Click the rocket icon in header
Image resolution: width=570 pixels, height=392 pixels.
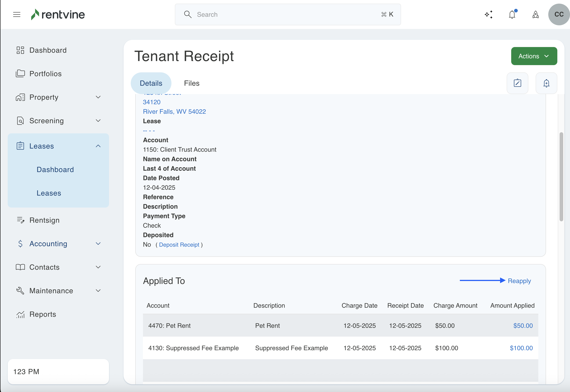tap(536, 14)
